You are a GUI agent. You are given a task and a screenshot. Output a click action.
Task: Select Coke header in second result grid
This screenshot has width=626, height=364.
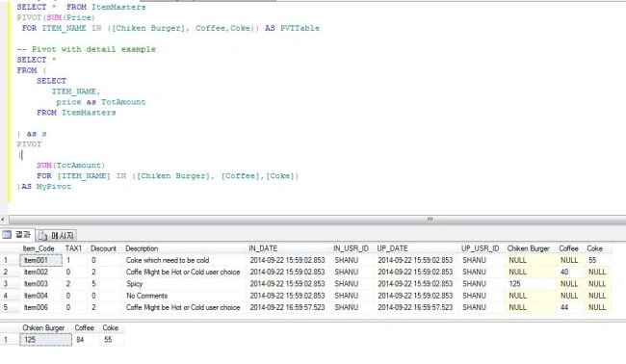(x=111, y=327)
